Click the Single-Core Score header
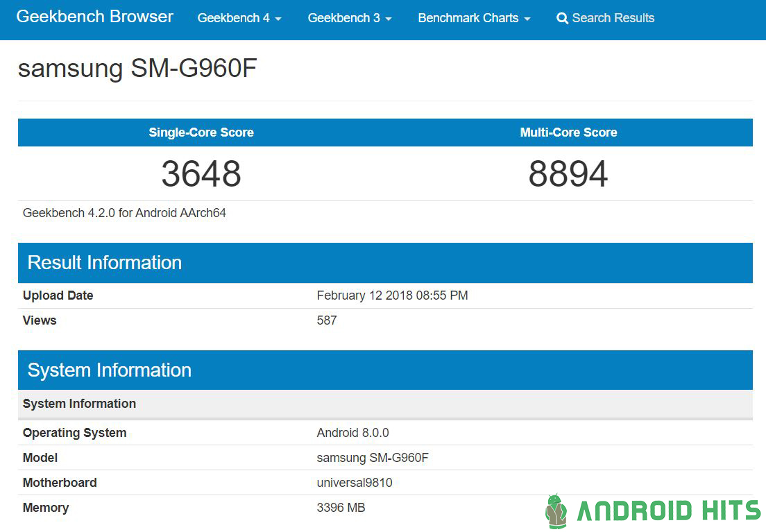This screenshot has height=532, width=766. 201,132
